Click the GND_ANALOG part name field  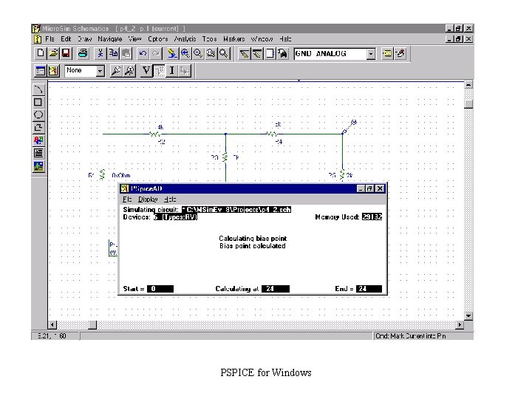[x=330, y=54]
